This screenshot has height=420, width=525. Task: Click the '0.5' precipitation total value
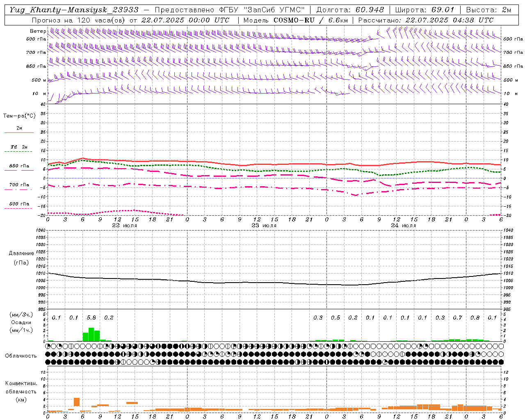click(336, 318)
